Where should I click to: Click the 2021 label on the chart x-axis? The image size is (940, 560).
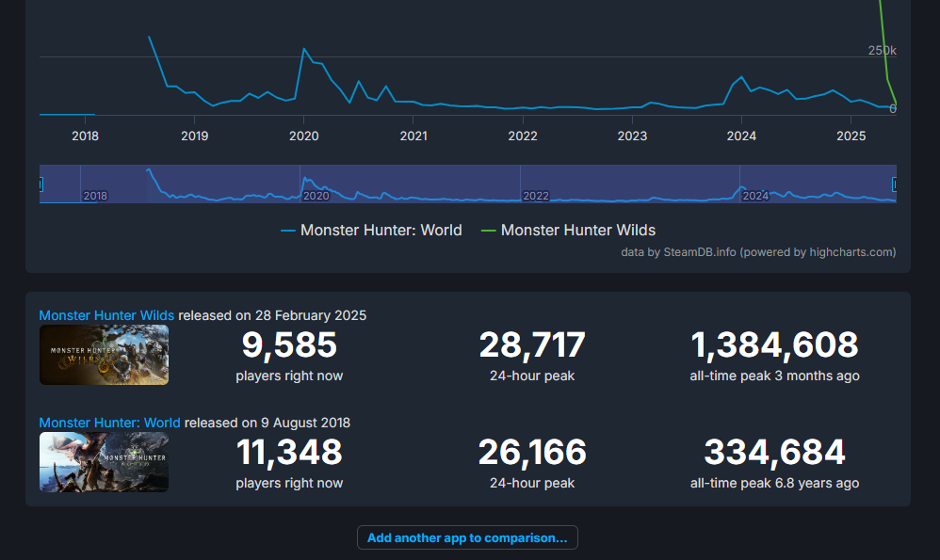point(413,136)
